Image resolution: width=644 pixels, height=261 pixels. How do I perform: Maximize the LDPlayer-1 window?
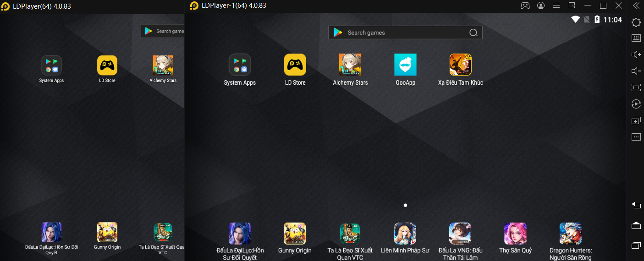pyautogui.click(x=603, y=5)
